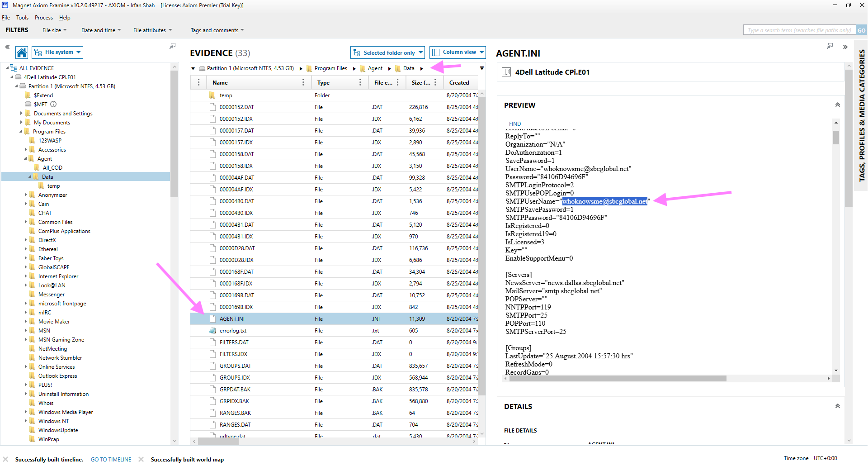
Task: Select the All_COD folder in tree
Action: click(x=52, y=167)
